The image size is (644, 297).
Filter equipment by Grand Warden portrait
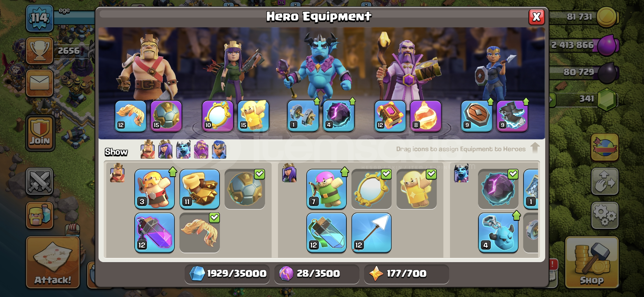(201, 150)
